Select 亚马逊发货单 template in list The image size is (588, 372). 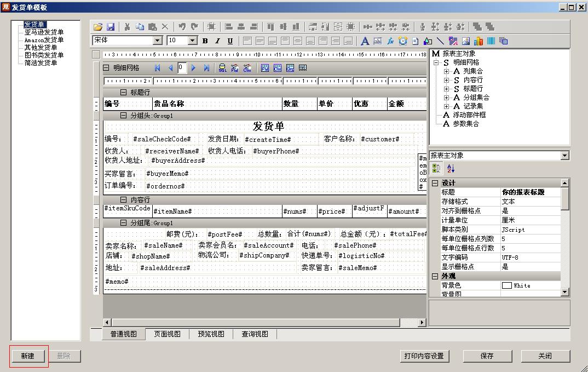pyautogui.click(x=44, y=32)
